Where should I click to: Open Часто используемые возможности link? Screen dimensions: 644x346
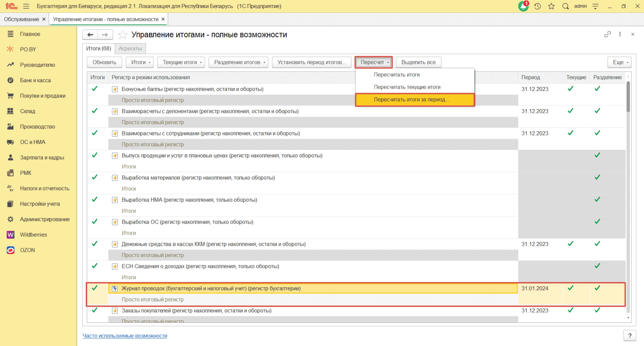coord(125,336)
